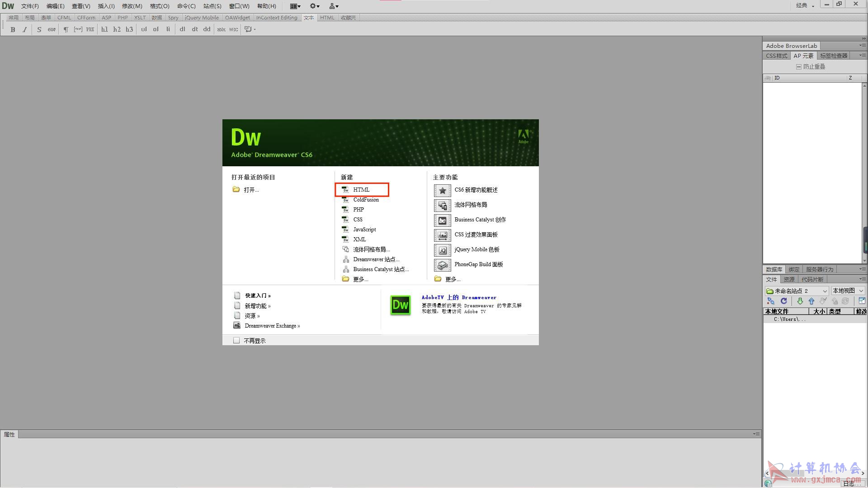
Task: Refresh the Files panel
Action: click(784, 301)
